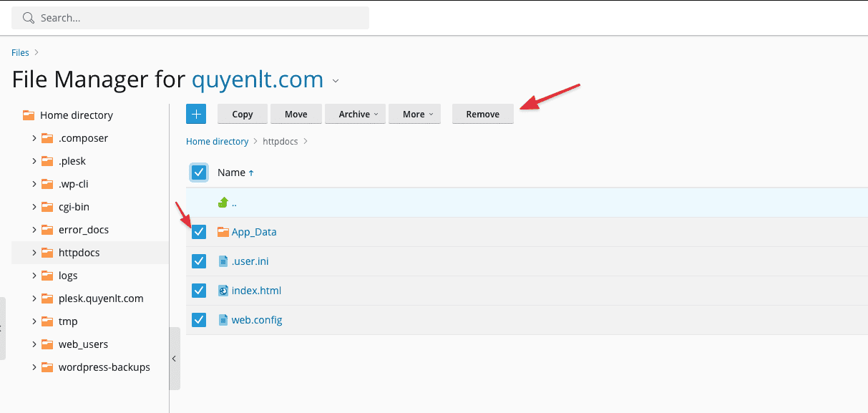The width and height of the screenshot is (868, 413).
Task: Click the blue plus add-file icon
Action: [195, 114]
